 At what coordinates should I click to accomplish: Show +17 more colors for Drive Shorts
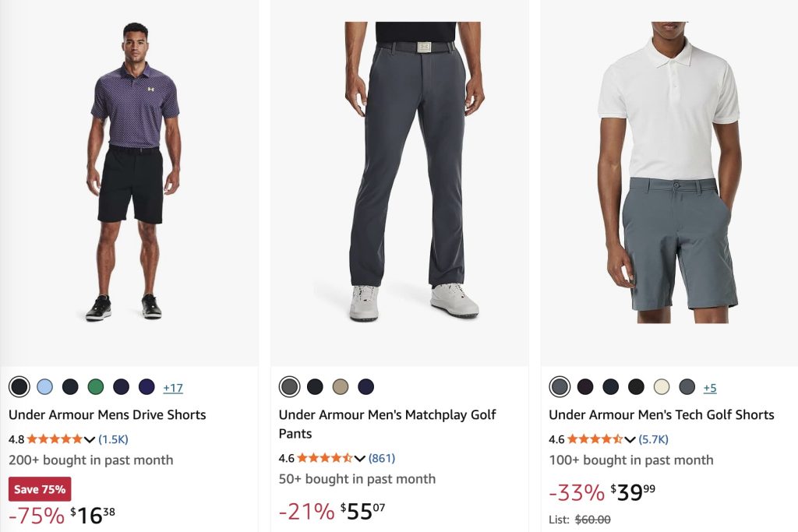click(173, 387)
